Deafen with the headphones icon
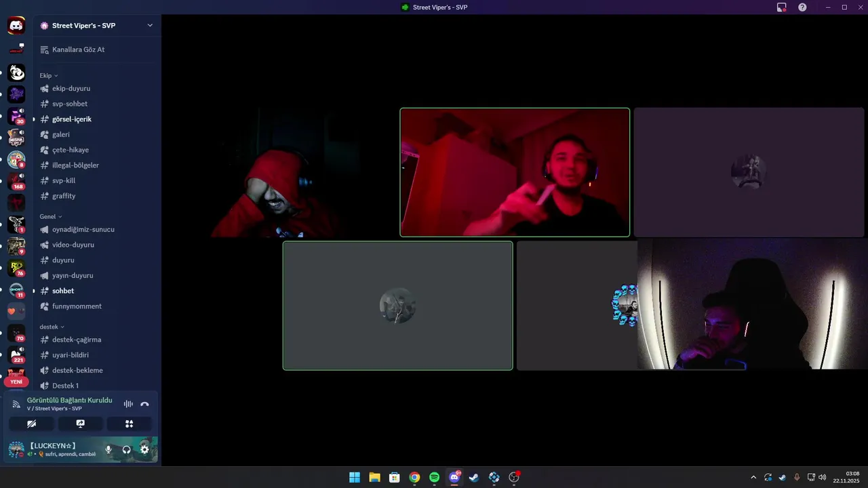Viewport: 868px width, 488px height. [x=126, y=449]
